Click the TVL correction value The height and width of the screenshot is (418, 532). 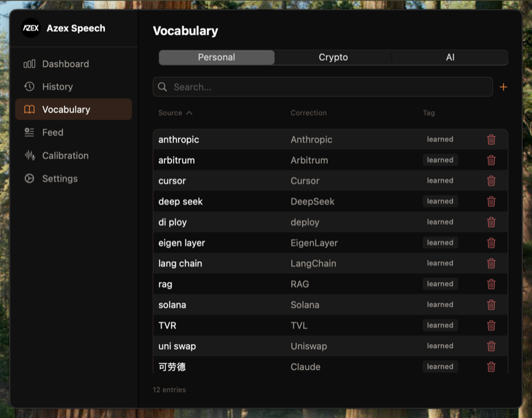pos(299,325)
